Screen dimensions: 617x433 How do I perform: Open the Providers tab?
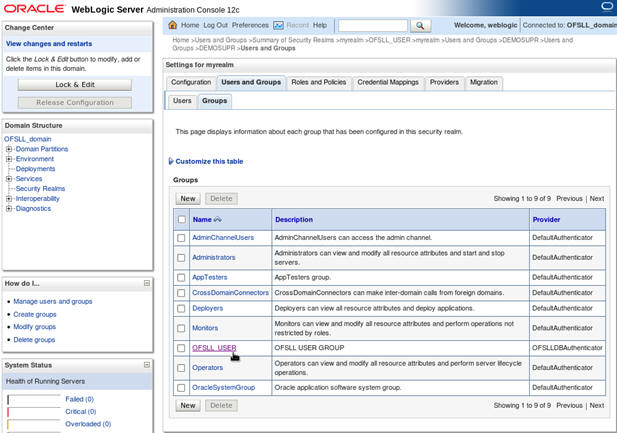coord(444,82)
